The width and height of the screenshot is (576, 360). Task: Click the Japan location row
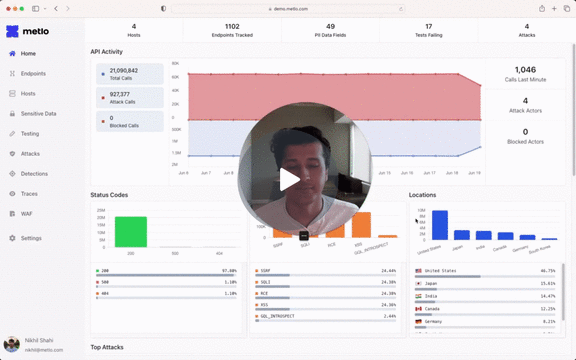[x=485, y=286]
